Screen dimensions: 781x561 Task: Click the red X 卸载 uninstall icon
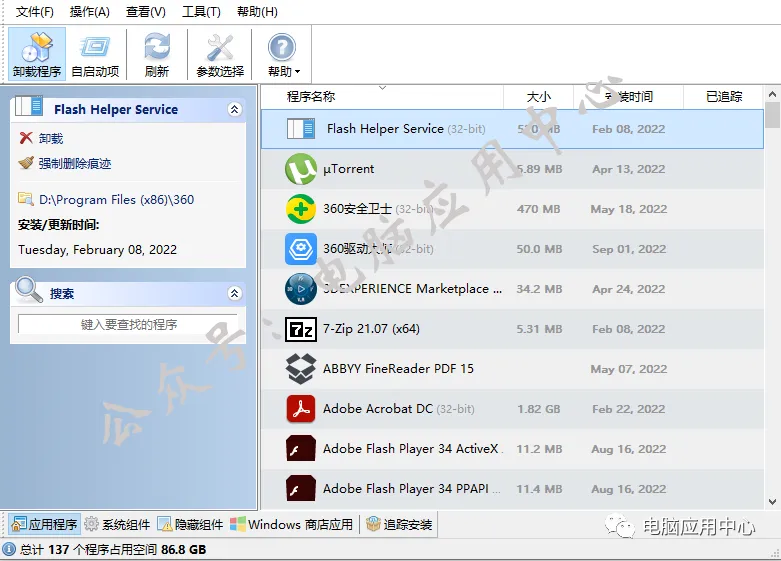26,138
